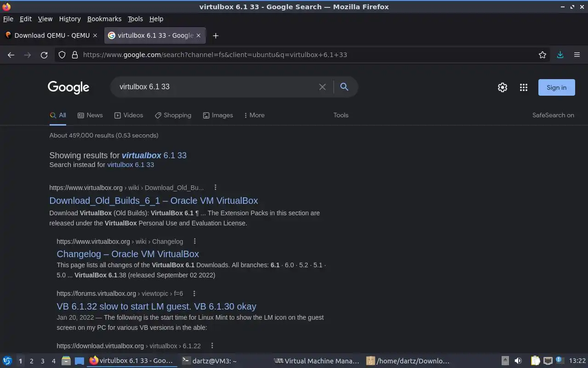The height and width of the screenshot is (368, 588).
Task: Click the corrected virtualbox 6.1 33 suggestion
Action: [154, 155]
